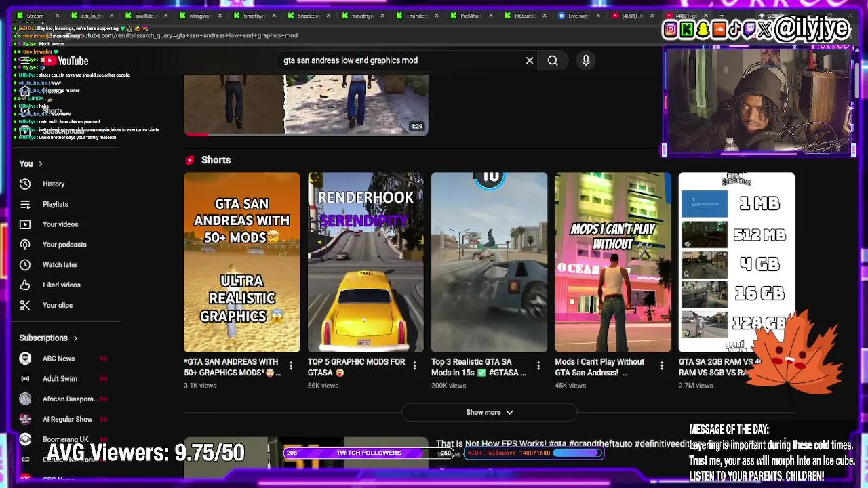Viewport: 868px width, 488px height.
Task: Open the options menu for the 50+ Graphics Mods short
Action: (x=291, y=366)
